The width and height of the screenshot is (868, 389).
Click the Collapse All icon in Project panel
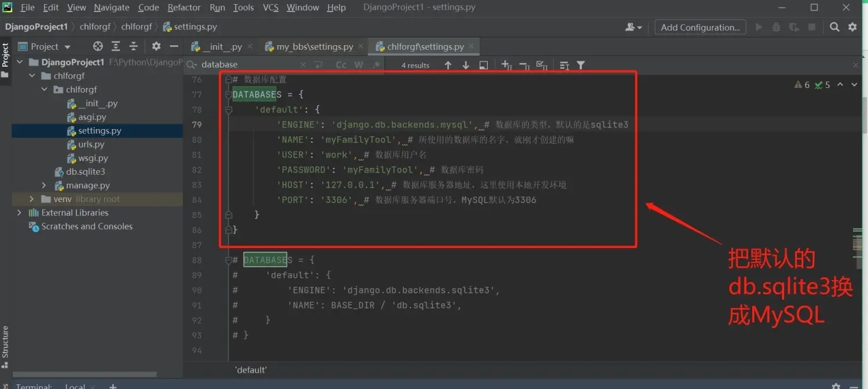point(134,46)
